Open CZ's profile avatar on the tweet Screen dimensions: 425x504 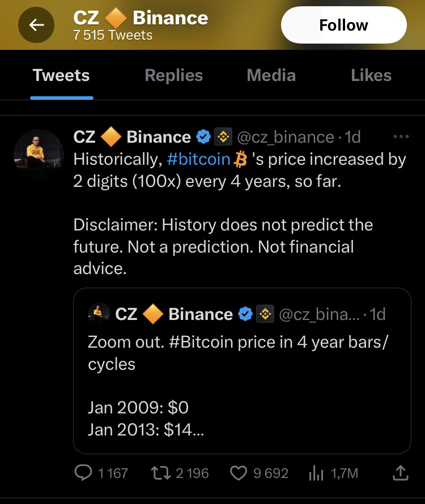(x=39, y=154)
